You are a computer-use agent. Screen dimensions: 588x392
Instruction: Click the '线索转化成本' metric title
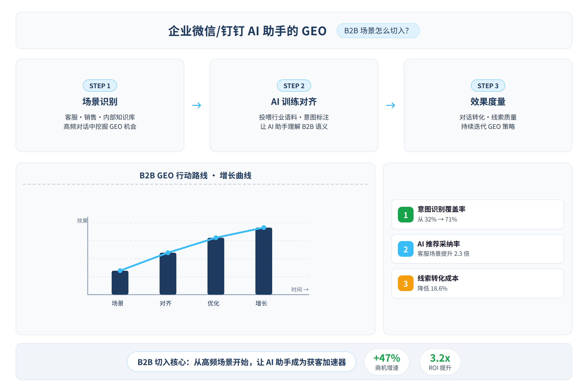point(438,278)
